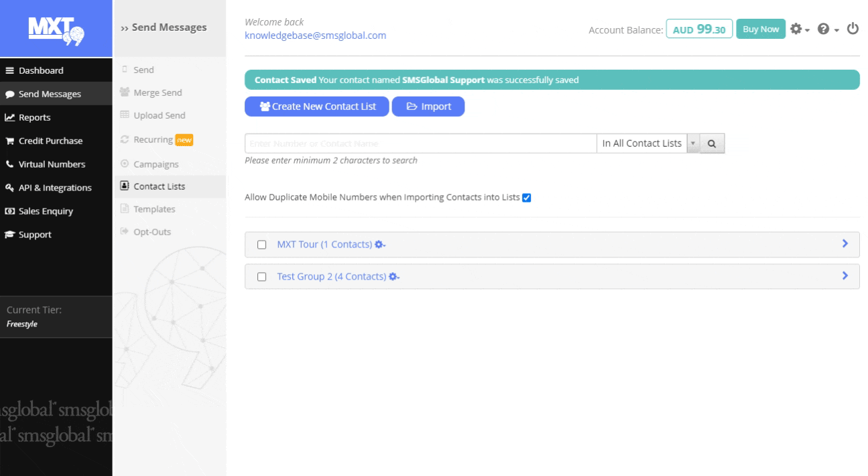This screenshot has width=868, height=476.
Task: Open Reports in the left sidebar
Action: 34,117
